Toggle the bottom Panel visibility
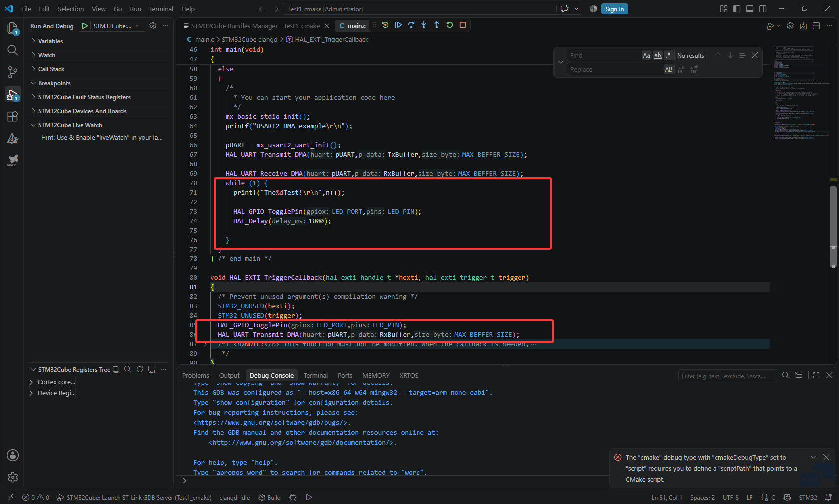 point(750,9)
